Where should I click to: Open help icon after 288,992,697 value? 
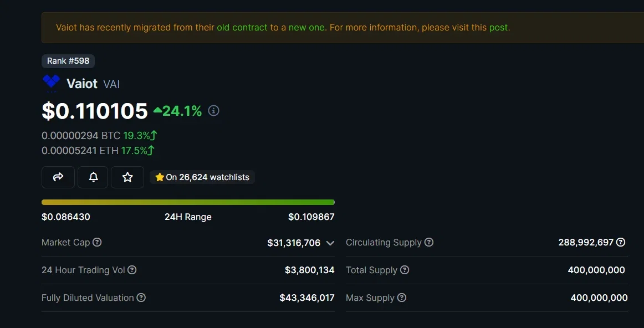[621, 242]
